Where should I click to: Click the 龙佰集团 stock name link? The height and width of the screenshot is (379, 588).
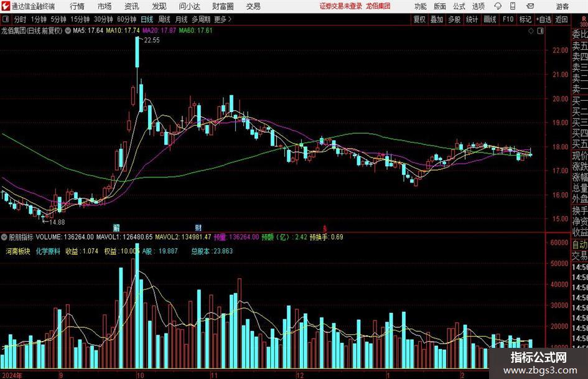click(378, 6)
